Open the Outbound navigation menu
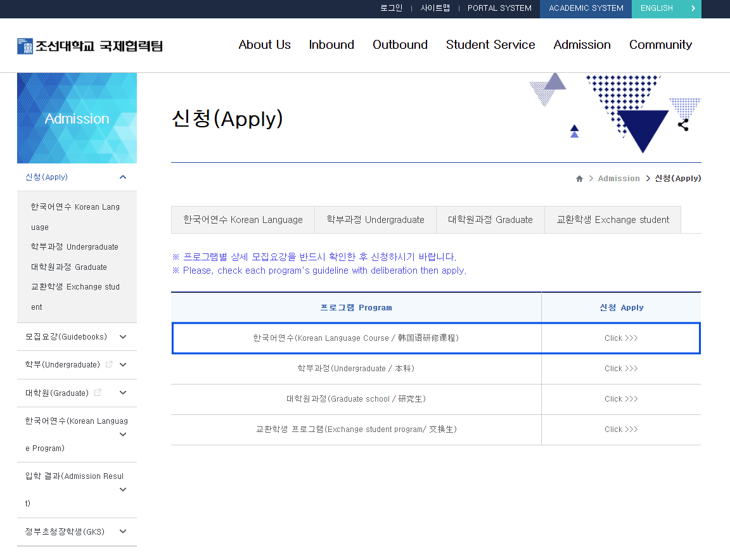Viewport: 730px width, 560px height. [400, 45]
